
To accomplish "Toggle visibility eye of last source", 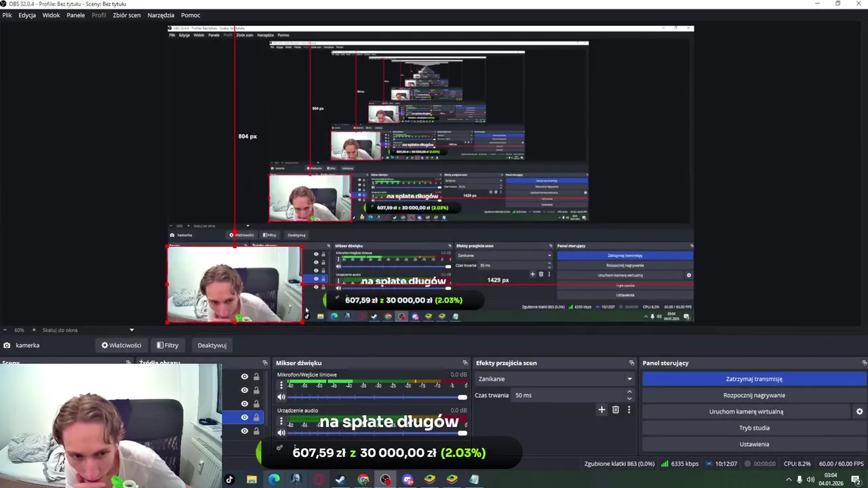I will pyautogui.click(x=245, y=431).
